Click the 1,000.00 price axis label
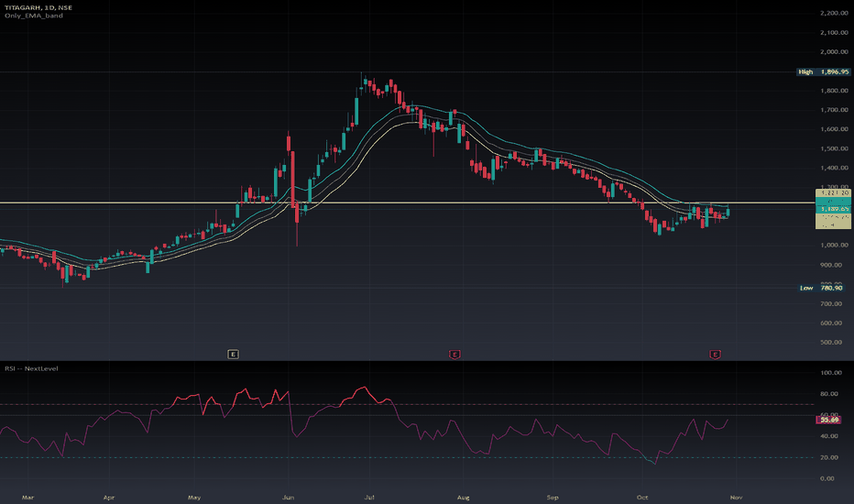 [x=834, y=246]
